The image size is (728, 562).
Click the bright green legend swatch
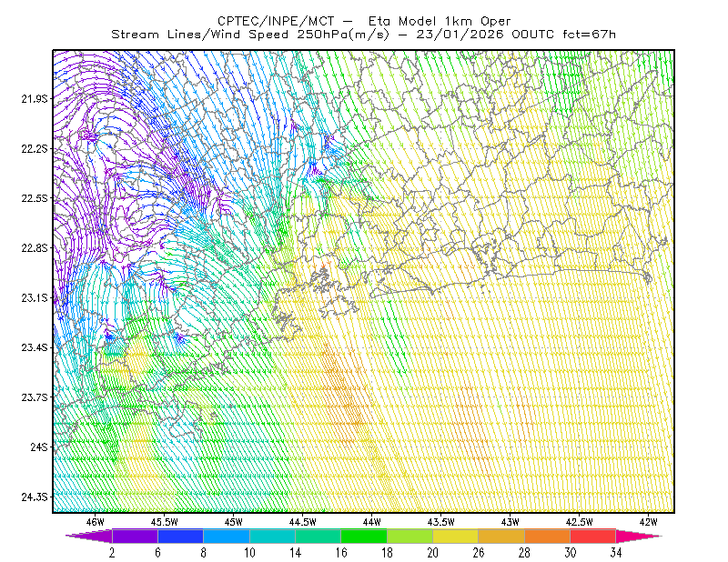click(364, 536)
